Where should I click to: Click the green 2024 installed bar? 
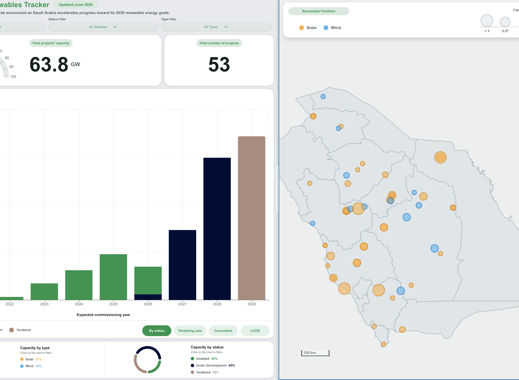point(79,285)
